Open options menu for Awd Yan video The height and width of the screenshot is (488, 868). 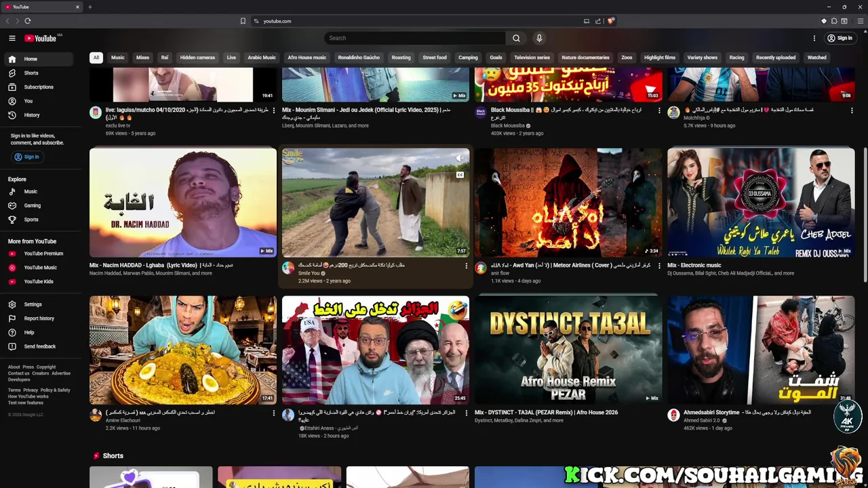659,266
